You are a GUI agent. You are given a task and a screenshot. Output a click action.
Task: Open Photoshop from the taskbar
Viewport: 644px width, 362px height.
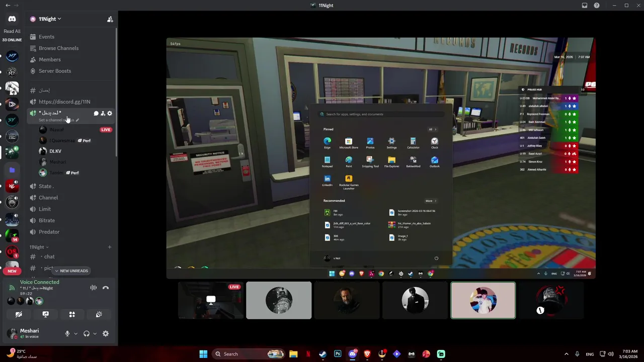338,354
